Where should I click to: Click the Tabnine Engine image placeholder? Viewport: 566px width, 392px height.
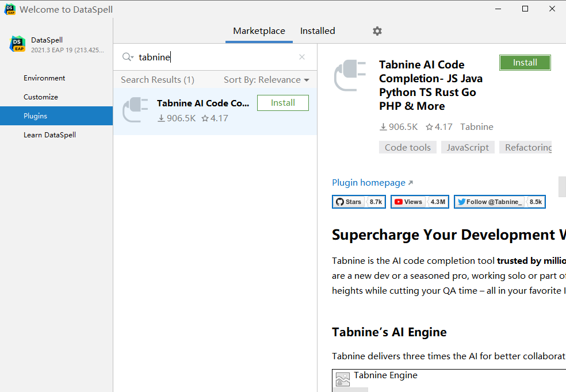(x=343, y=379)
